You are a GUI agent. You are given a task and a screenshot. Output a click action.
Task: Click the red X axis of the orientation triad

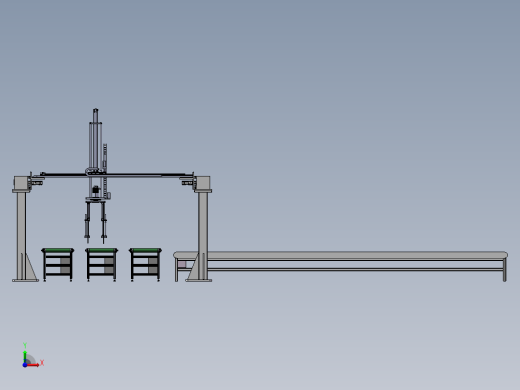coord(33,365)
